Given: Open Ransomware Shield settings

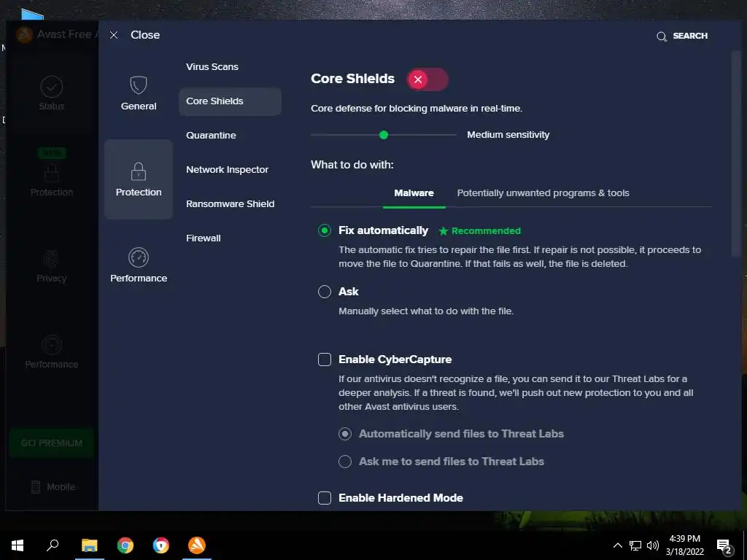Looking at the screenshot, I should pyautogui.click(x=230, y=204).
